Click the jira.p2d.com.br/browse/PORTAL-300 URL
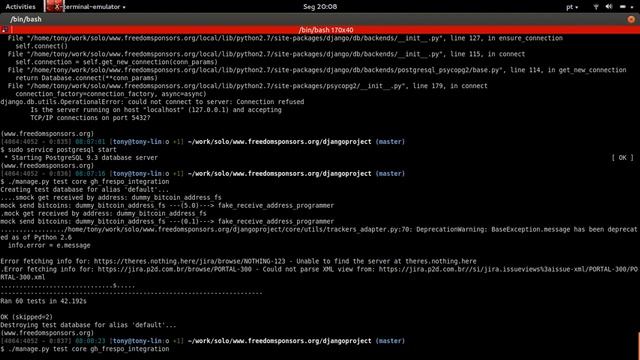This screenshot has width=640, height=360. click(175, 269)
